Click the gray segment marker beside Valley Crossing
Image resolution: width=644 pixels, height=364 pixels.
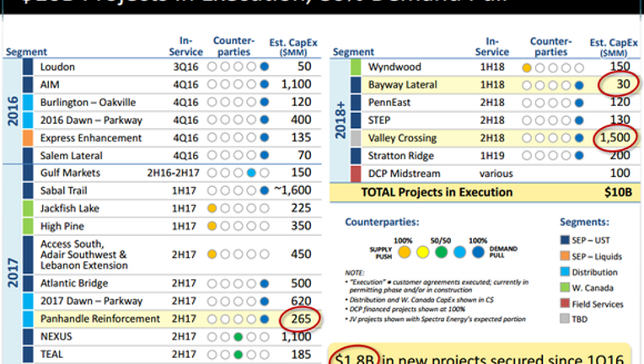click(x=356, y=138)
